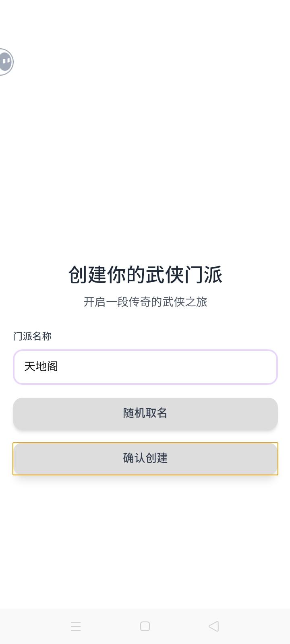The width and height of the screenshot is (290, 644).
Task: Show the recent tasks menu icon
Action: (76, 626)
